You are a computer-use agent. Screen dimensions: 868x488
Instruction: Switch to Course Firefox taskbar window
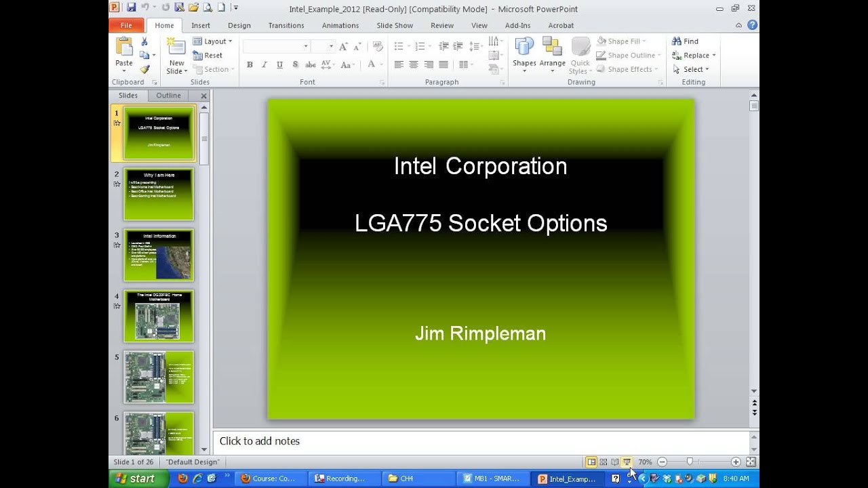pyautogui.click(x=273, y=479)
